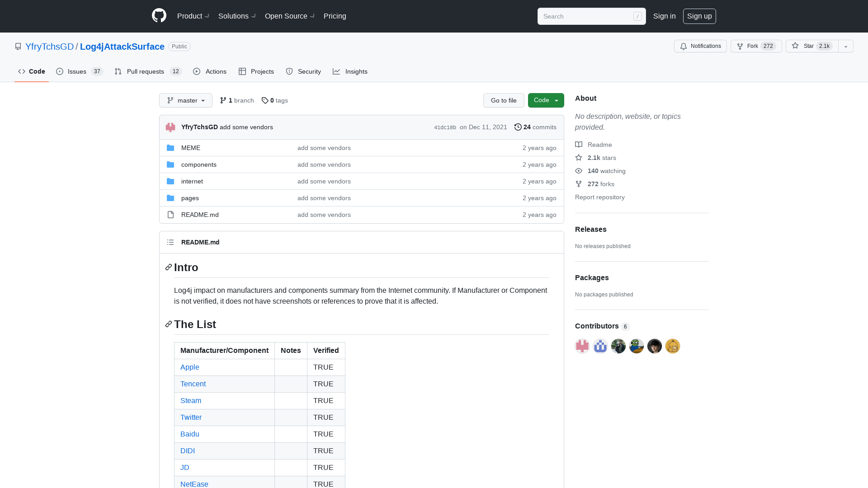
Task: Click the README.md file icon
Action: pyautogui.click(x=170, y=215)
